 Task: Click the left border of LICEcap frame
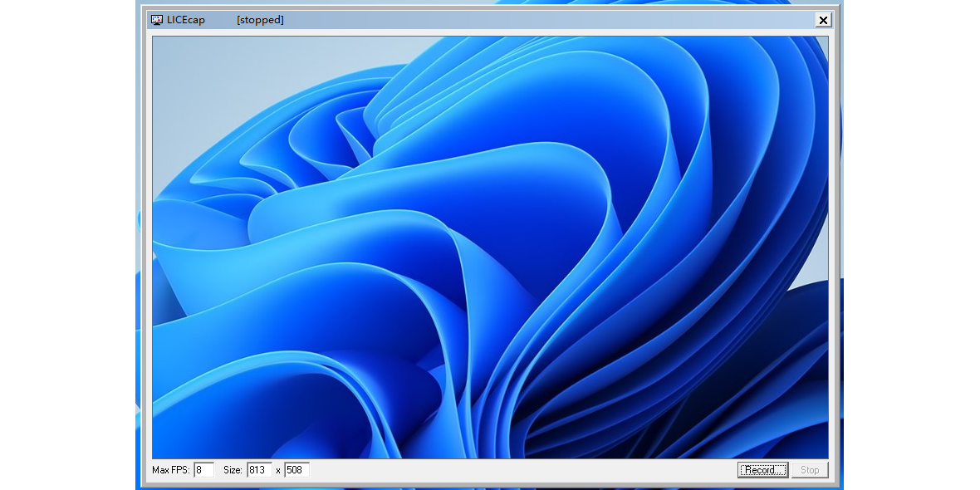click(141, 249)
